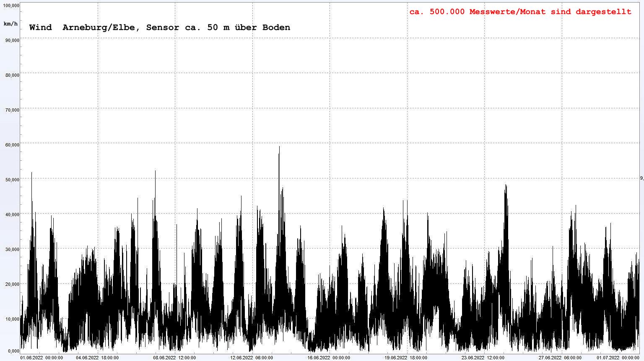644x361 pixels.
Task: Click the 0,000 y-axis origin label
Action: click(x=13, y=351)
